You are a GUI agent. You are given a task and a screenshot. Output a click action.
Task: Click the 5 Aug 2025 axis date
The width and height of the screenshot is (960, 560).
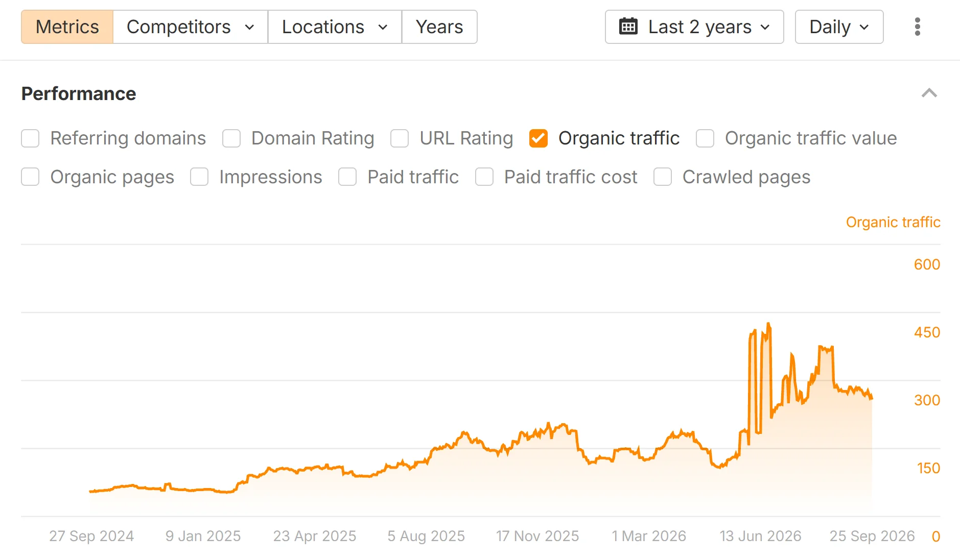[426, 536]
